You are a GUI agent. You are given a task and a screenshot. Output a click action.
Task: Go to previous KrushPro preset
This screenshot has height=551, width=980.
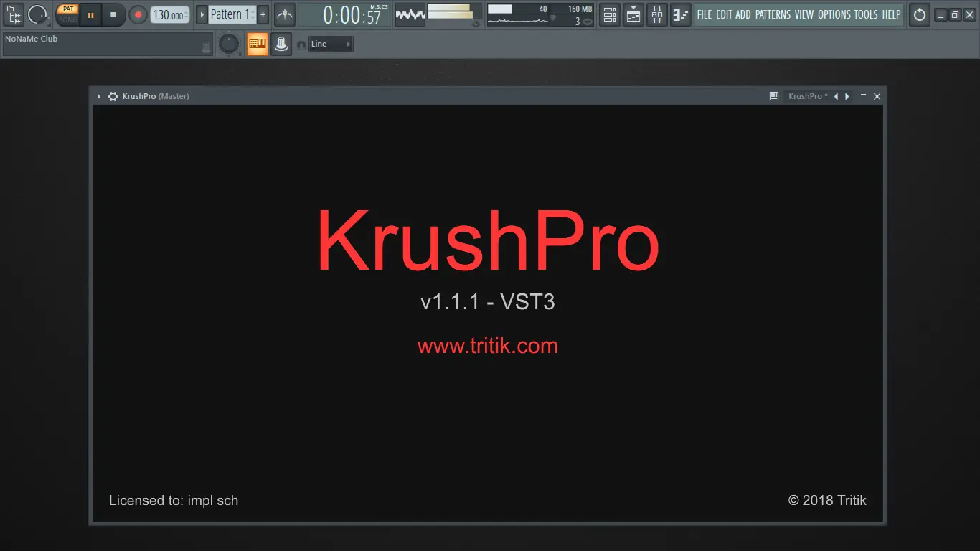[x=836, y=96]
